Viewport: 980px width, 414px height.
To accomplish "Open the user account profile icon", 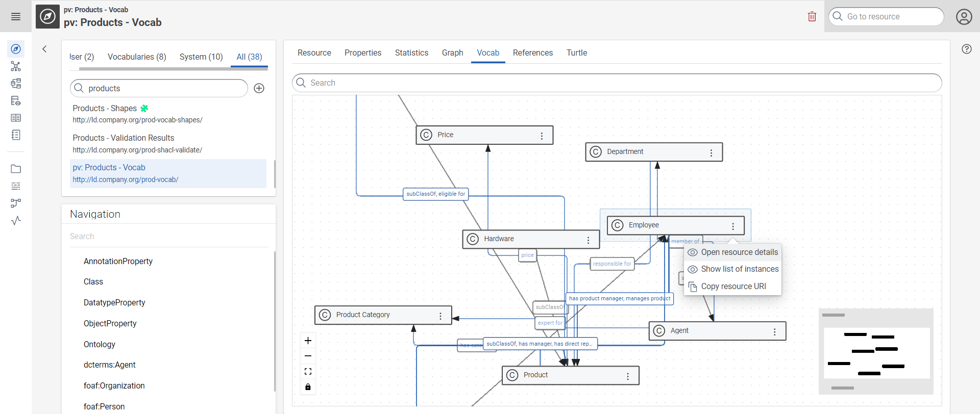I will click(964, 17).
